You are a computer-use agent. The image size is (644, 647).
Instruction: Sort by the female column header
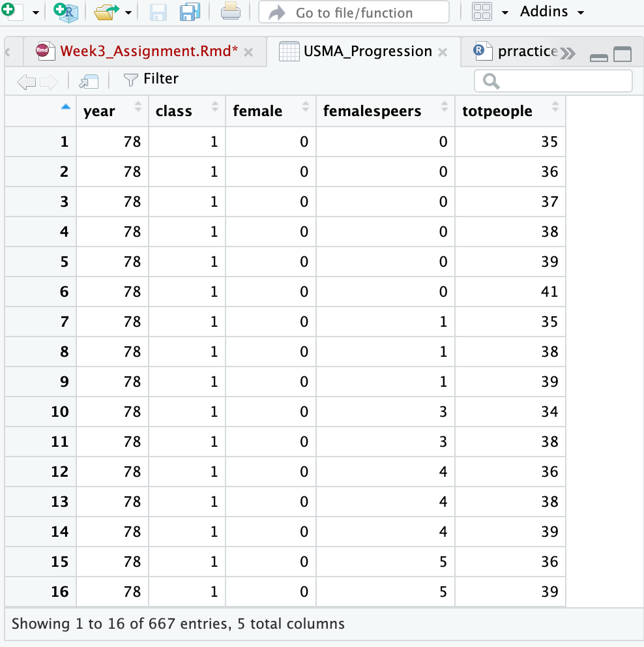coord(271,111)
